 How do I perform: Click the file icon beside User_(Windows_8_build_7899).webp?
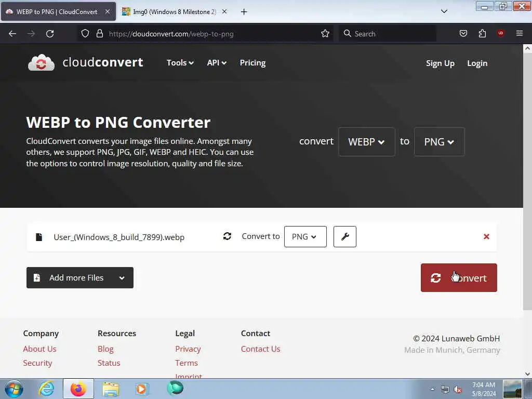pyautogui.click(x=39, y=237)
